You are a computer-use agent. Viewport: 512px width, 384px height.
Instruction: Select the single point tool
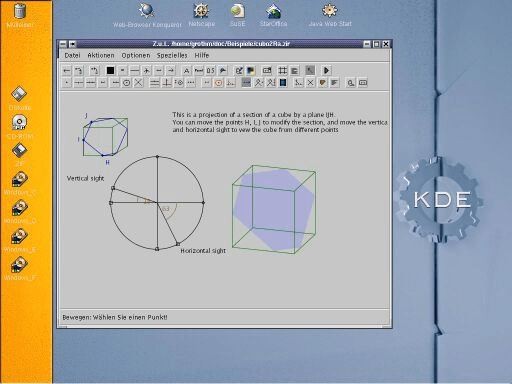tap(67, 83)
